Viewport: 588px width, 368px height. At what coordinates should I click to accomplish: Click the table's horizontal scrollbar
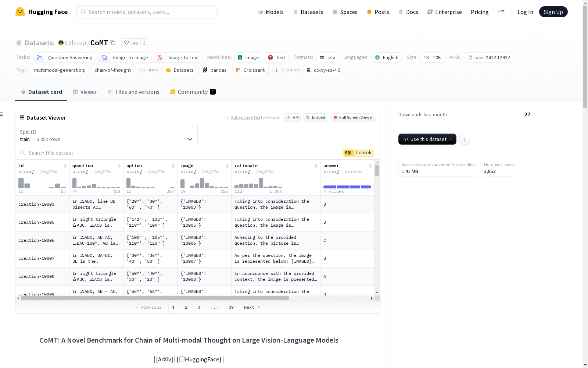[155, 298]
